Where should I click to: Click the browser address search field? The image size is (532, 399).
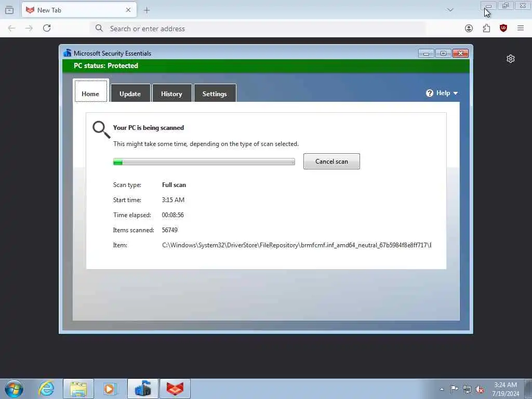pyautogui.click(x=258, y=29)
